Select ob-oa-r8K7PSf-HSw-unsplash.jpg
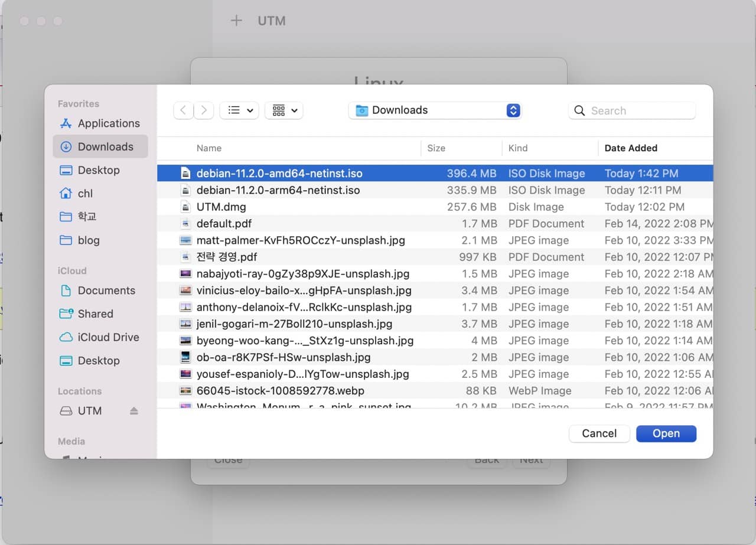This screenshot has width=756, height=545. tap(435, 358)
